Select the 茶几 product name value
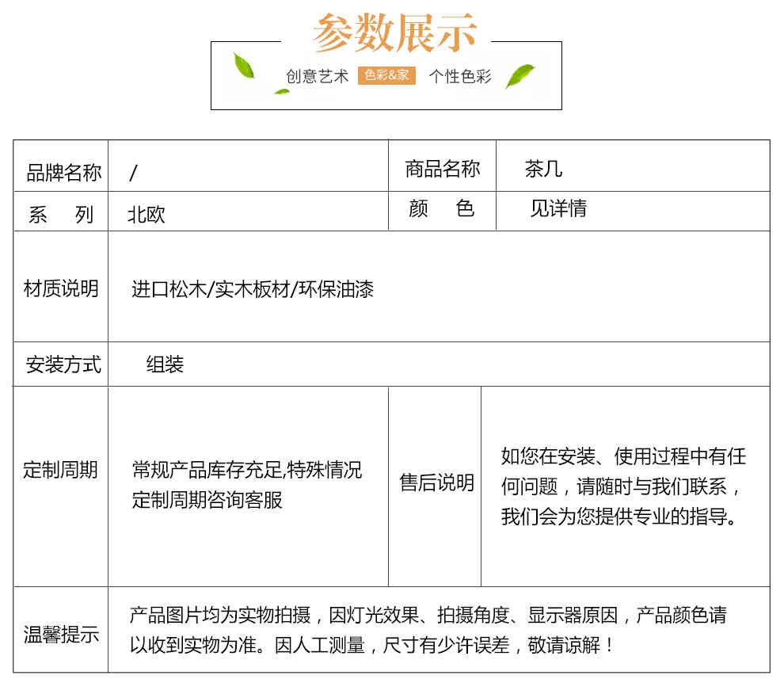This screenshot has height=679, width=784. tap(543, 169)
